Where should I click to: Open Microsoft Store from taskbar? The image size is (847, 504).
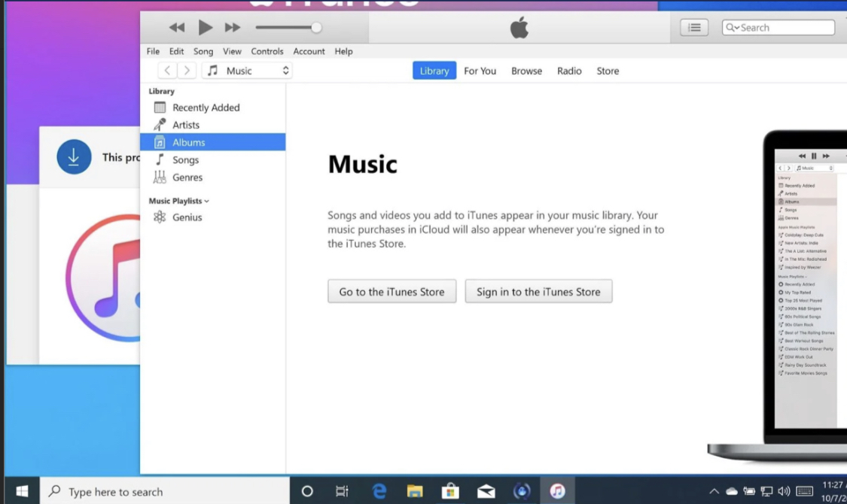(x=450, y=491)
